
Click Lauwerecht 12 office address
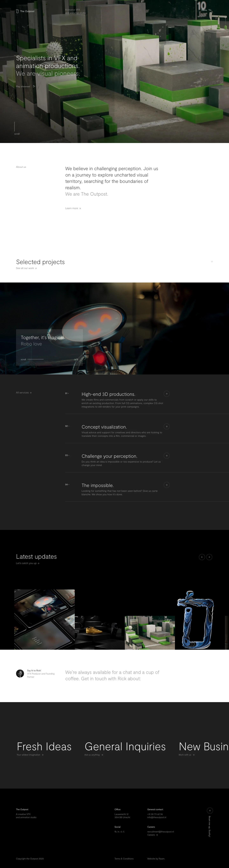pyautogui.click(x=121, y=814)
